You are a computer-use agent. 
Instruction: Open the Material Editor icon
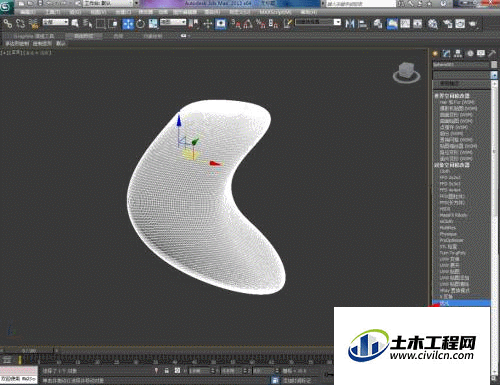click(x=433, y=24)
